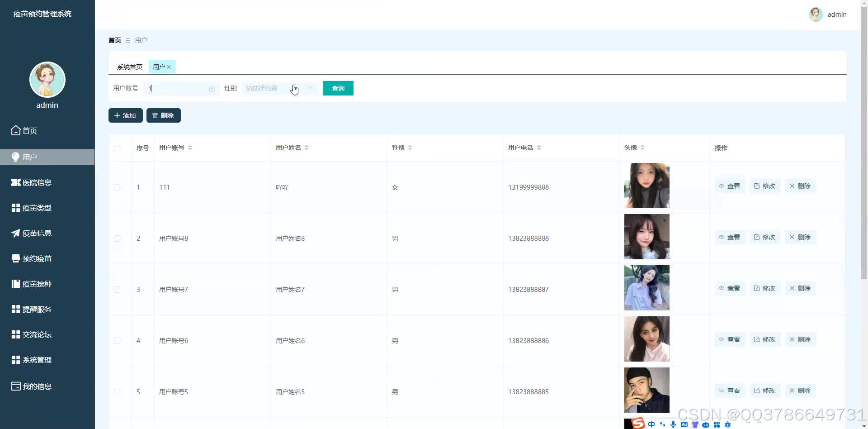Check the checkbox for 用户账号7 row
This screenshot has width=868, height=429.
point(117,290)
